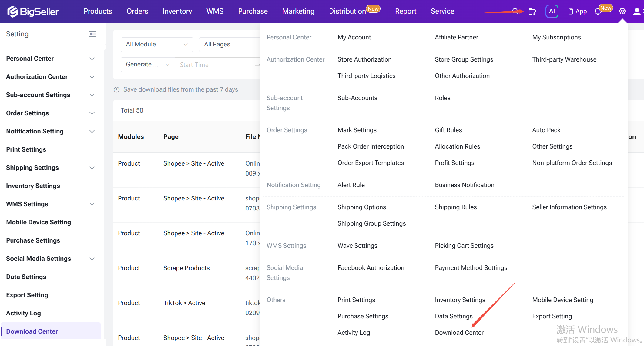Image resolution: width=644 pixels, height=346 pixels.
Task: Open the notifications bell
Action: tap(598, 12)
